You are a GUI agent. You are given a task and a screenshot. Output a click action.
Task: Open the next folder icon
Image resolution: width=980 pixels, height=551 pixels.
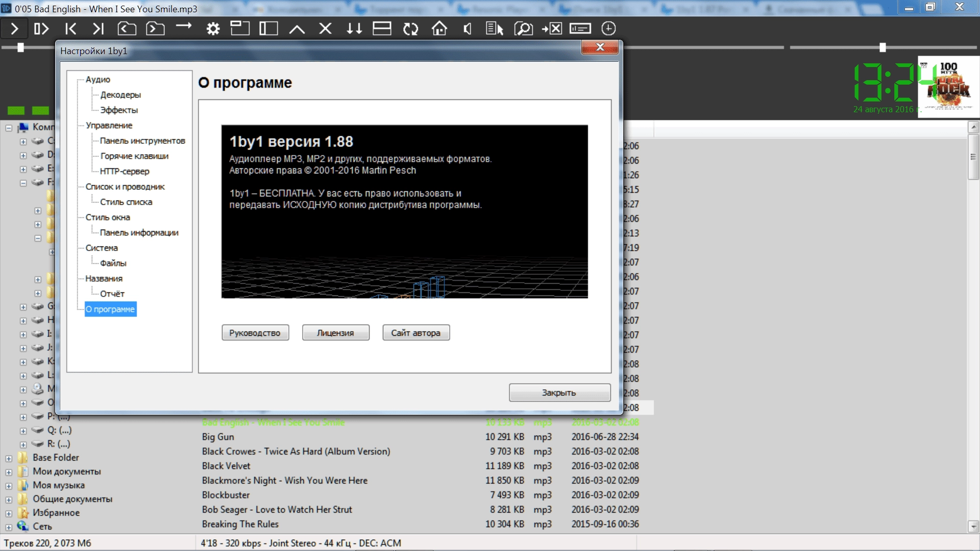(155, 29)
